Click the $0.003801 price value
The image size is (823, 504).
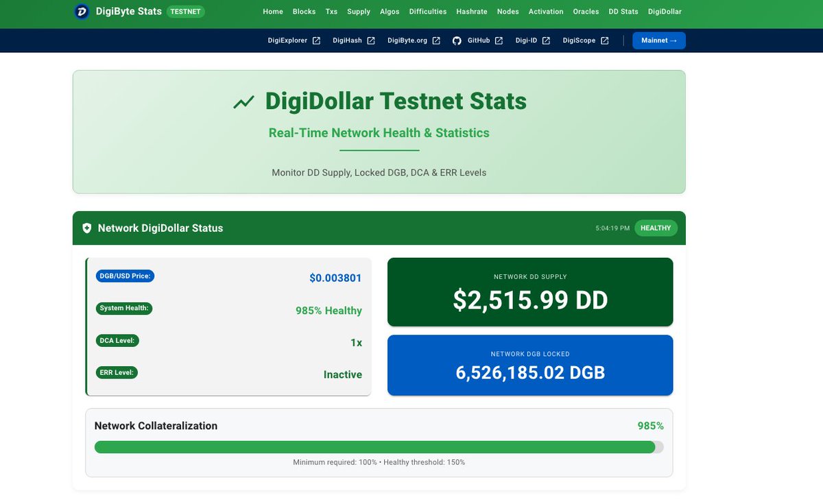335,278
